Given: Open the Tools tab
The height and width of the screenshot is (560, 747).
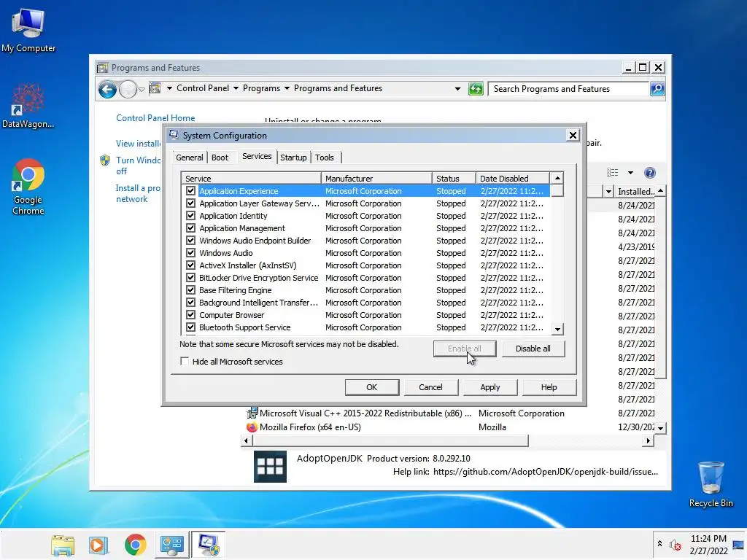Looking at the screenshot, I should (325, 157).
